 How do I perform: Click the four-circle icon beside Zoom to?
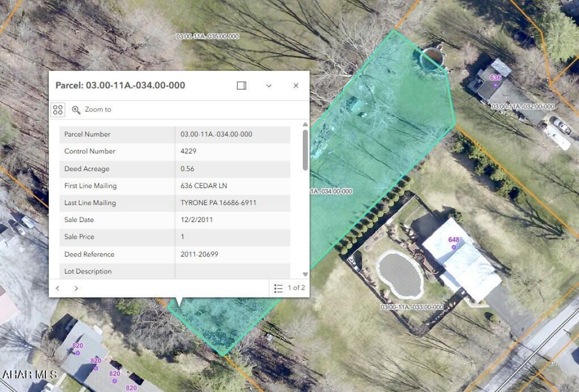(58, 110)
